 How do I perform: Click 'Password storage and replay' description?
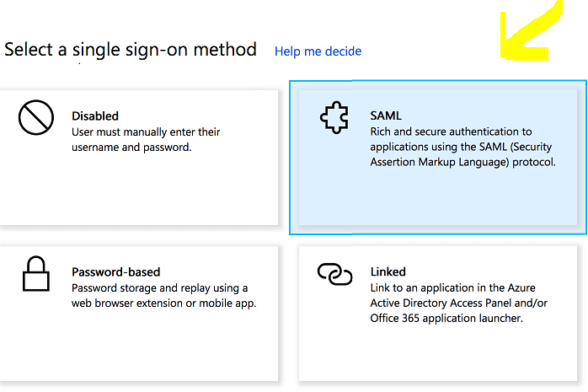tap(164, 296)
